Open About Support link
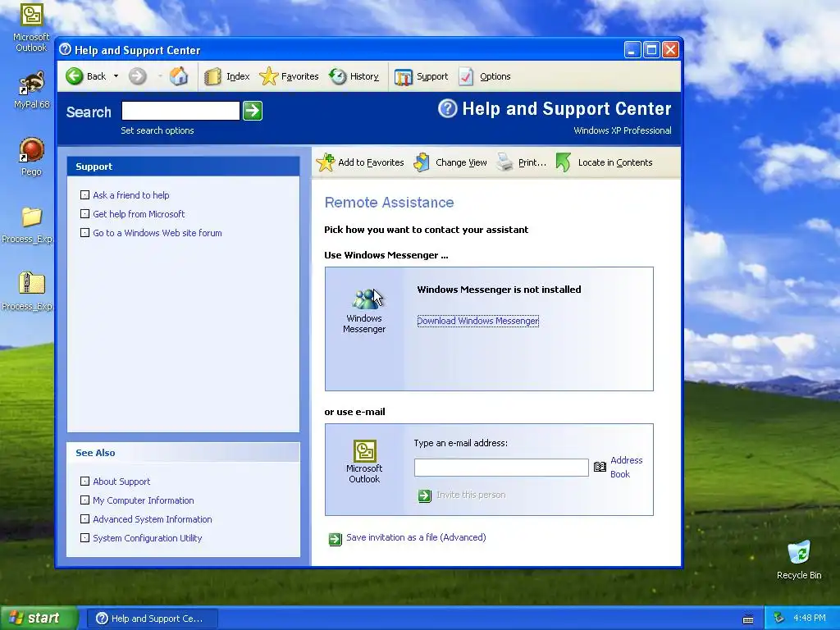Image resolution: width=840 pixels, height=630 pixels. point(121,481)
